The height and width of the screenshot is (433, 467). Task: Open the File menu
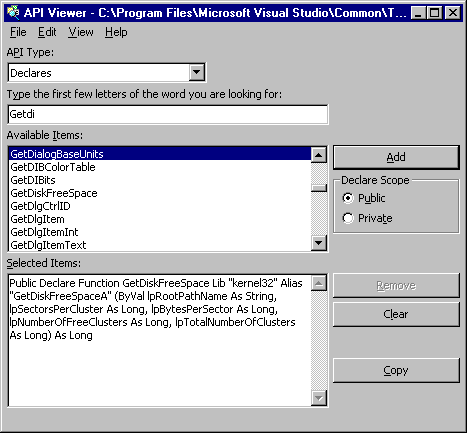click(18, 32)
